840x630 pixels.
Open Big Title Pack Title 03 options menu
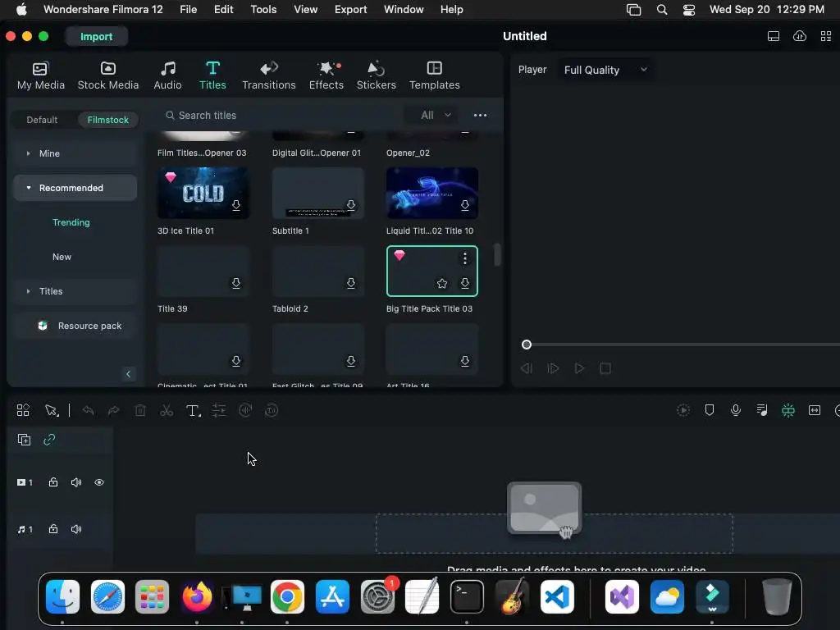click(465, 258)
